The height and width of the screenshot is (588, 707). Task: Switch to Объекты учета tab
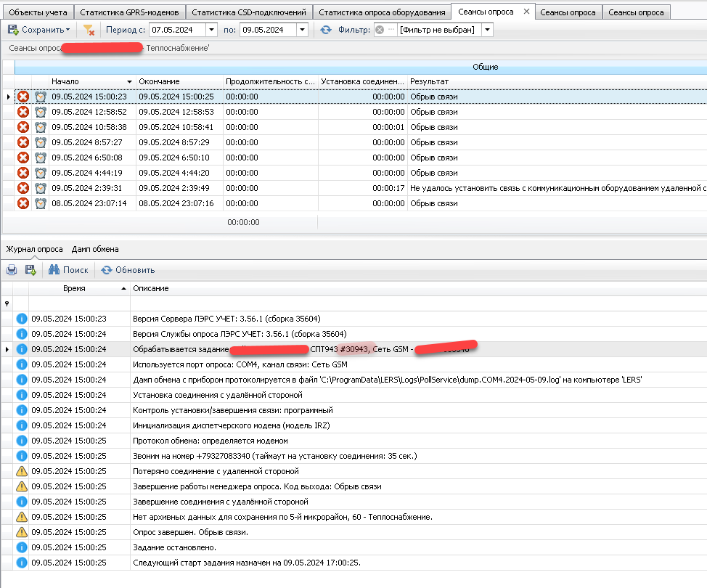pos(38,12)
